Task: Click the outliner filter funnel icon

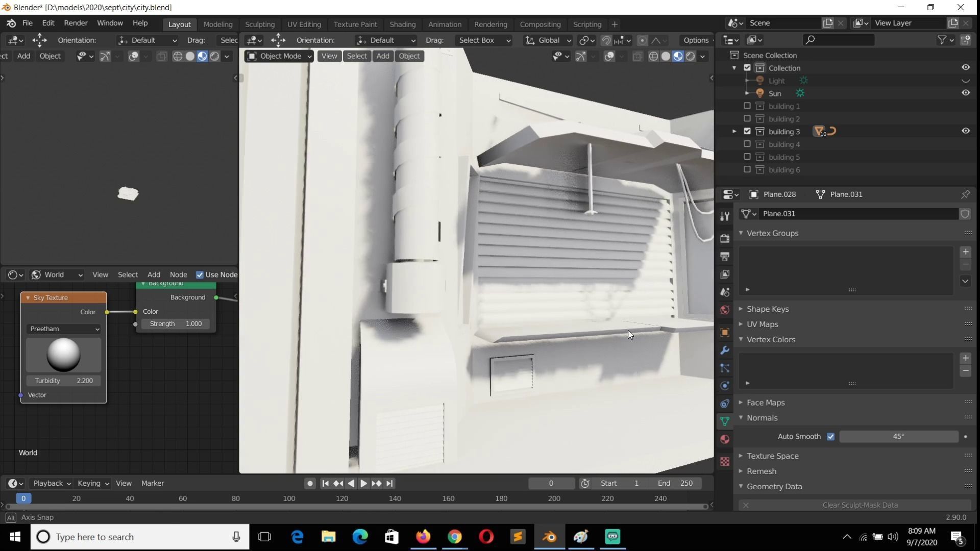Action: click(x=942, y=40)
